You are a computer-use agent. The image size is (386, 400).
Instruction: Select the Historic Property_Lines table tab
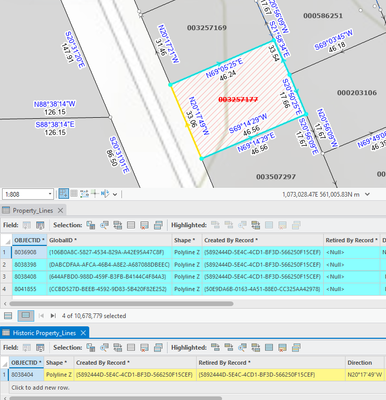[x=44, y=333]
